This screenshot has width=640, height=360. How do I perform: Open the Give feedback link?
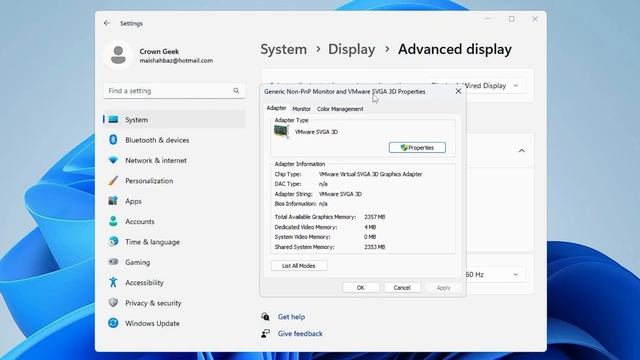300,333
